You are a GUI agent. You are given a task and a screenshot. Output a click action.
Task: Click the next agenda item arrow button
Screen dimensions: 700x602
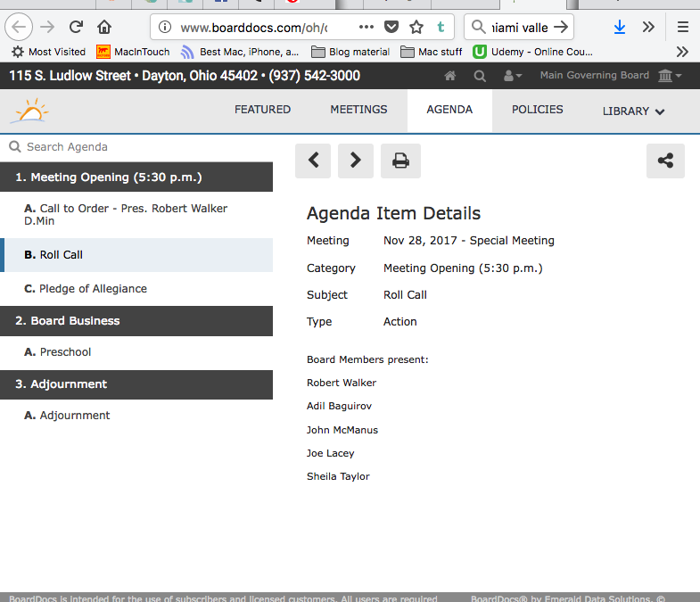355,161
